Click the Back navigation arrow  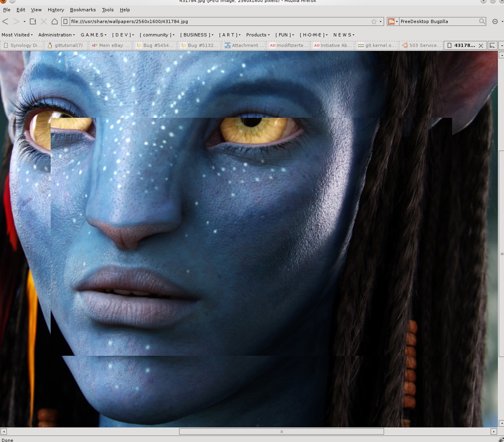6,21
